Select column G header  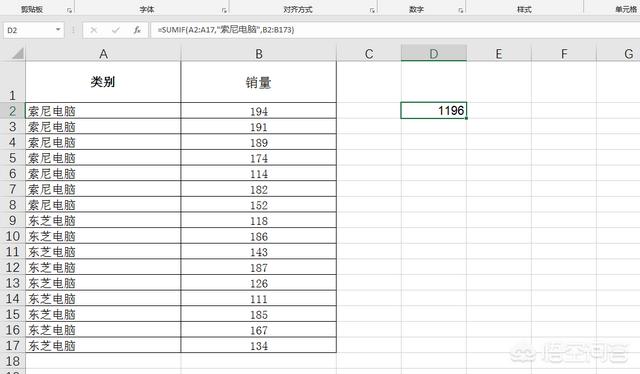pos(618,54)
